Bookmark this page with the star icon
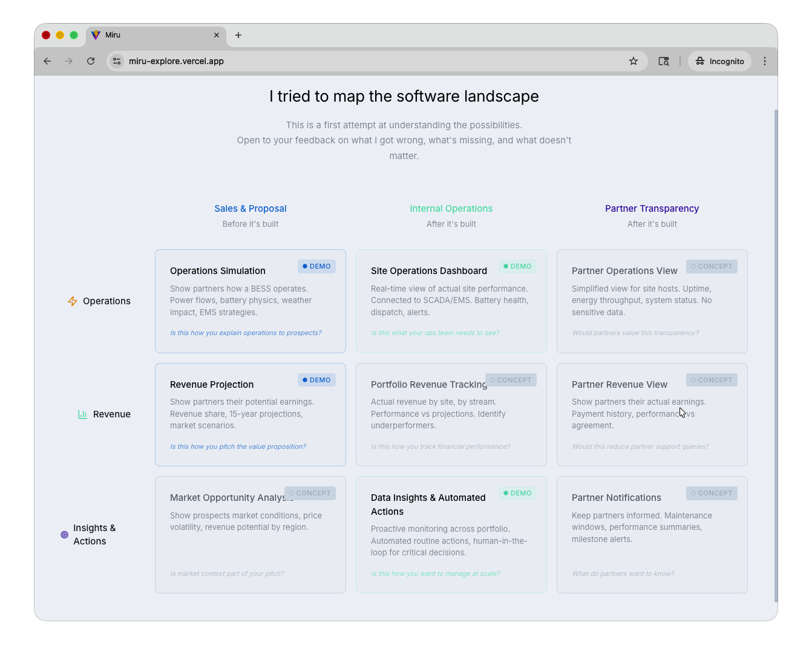This screenshot has width=812, height=666. [634, 61]
